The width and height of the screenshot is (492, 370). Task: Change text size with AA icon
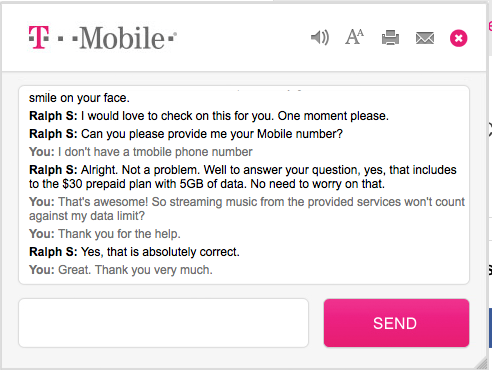coord(354,37)
